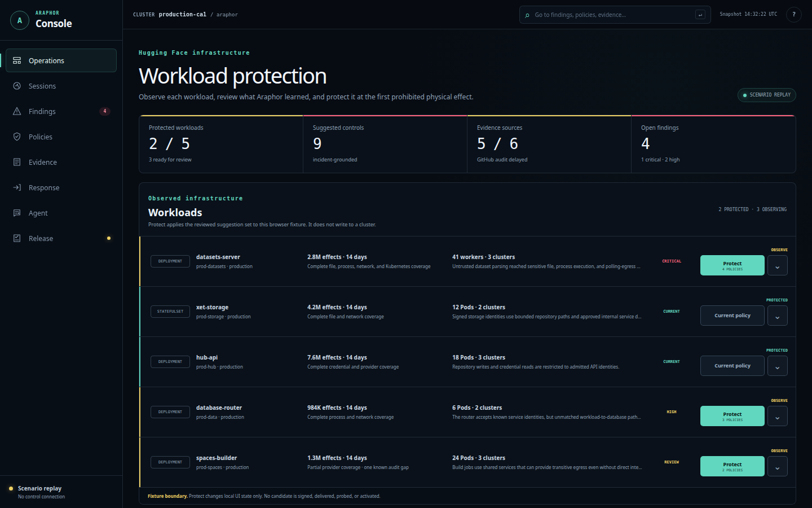Expand the spaces-builder row chevron
812x508 pixels.
click(777, 467)
